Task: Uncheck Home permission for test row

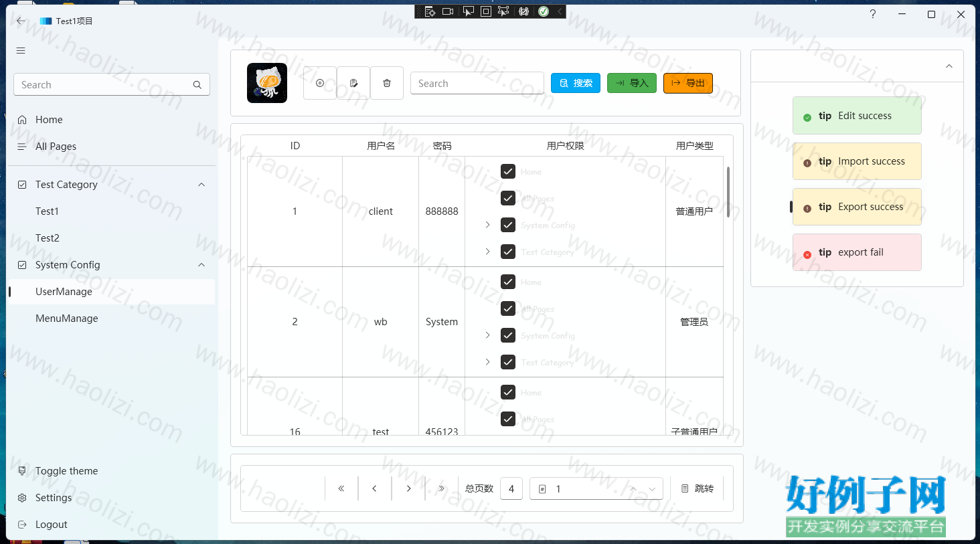Action: [508, 392]
